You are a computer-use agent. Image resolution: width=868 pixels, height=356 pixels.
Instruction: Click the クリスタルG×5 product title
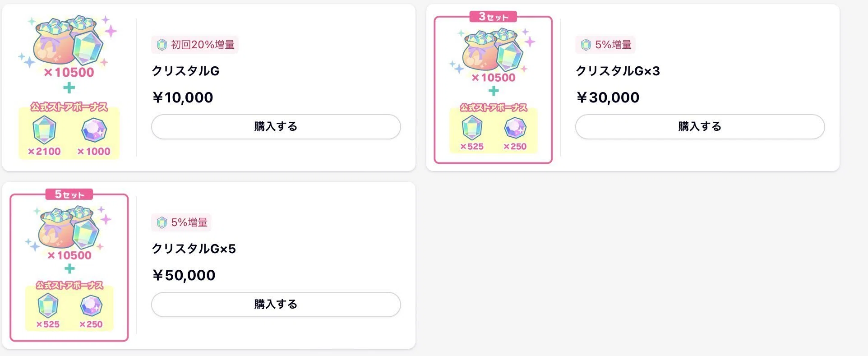194,249
